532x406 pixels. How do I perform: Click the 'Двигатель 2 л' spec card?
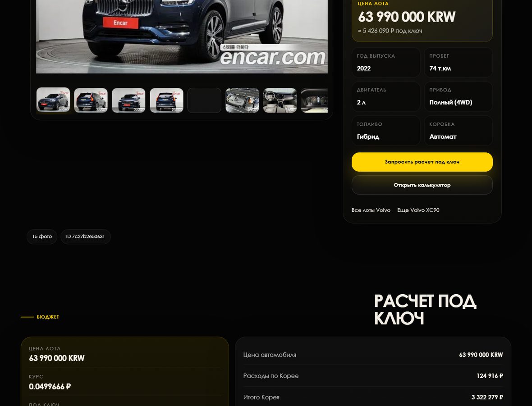[x=386, y=96]
